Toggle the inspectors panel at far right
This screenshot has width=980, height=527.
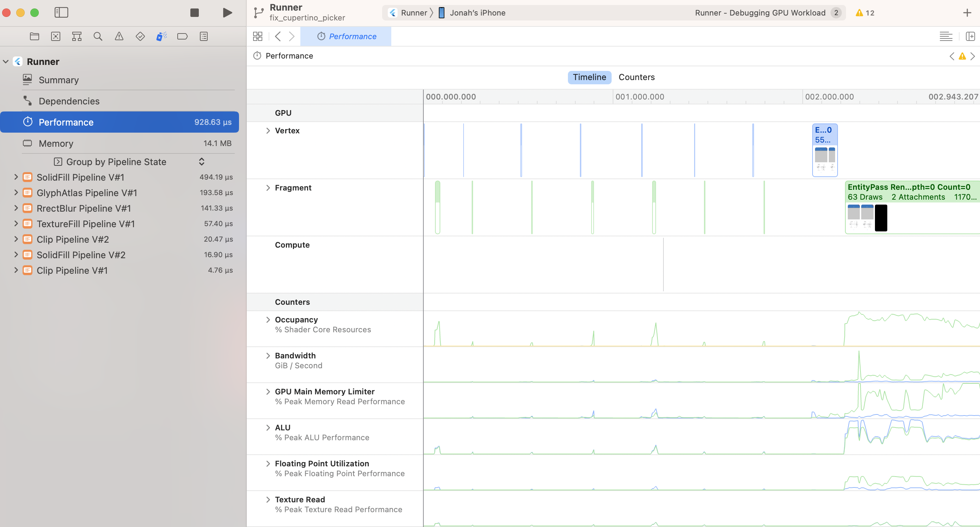click(x=970, y=37)
